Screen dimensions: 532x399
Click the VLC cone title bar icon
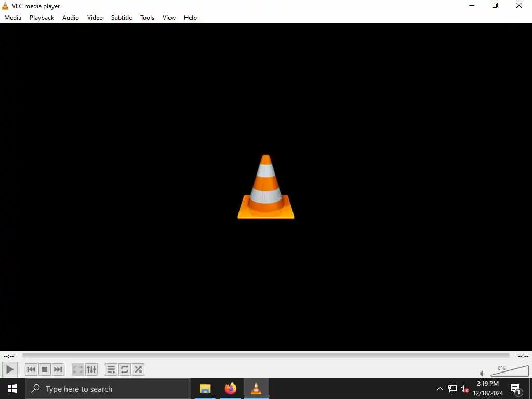click(x=5, y=6)
